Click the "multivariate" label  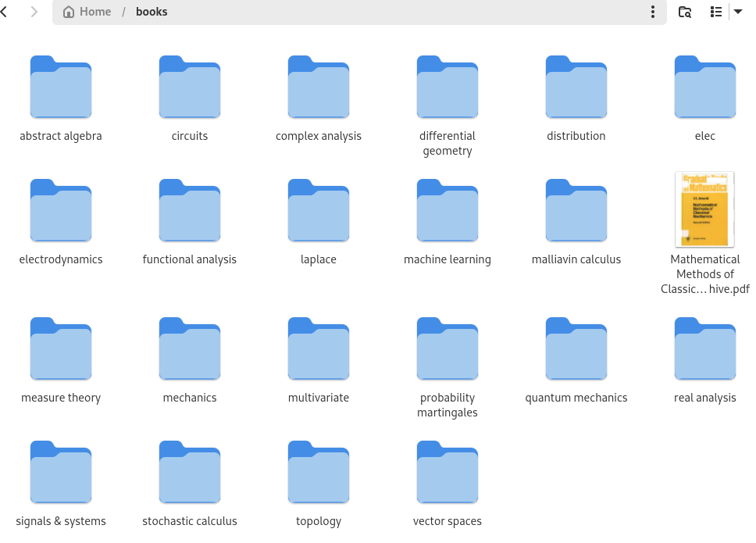point(318,398)
